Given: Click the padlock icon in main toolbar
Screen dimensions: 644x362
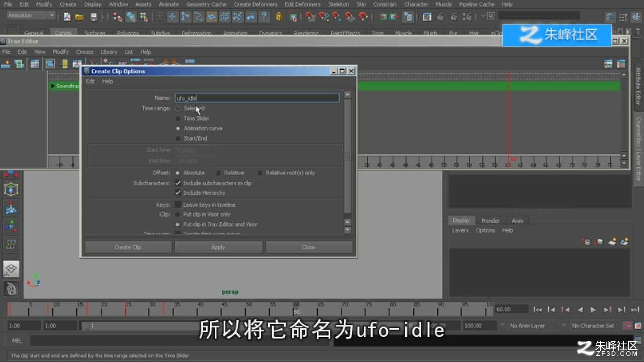Looking at the screenshot, I should 279,17.
